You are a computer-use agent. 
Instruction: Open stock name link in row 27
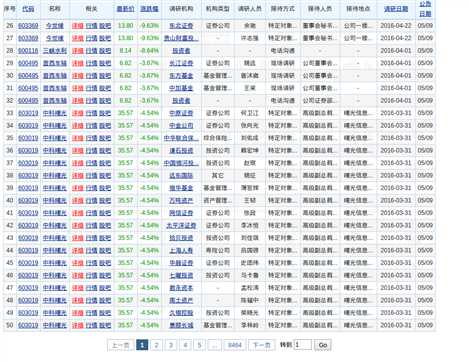[55, 38]
